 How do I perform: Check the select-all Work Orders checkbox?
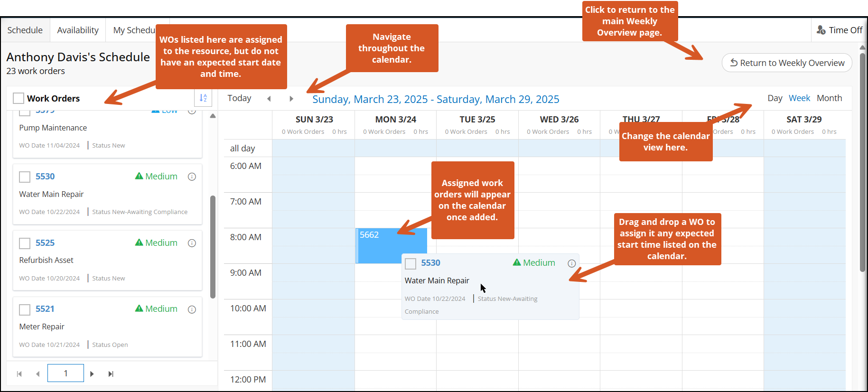click(19, 98)
